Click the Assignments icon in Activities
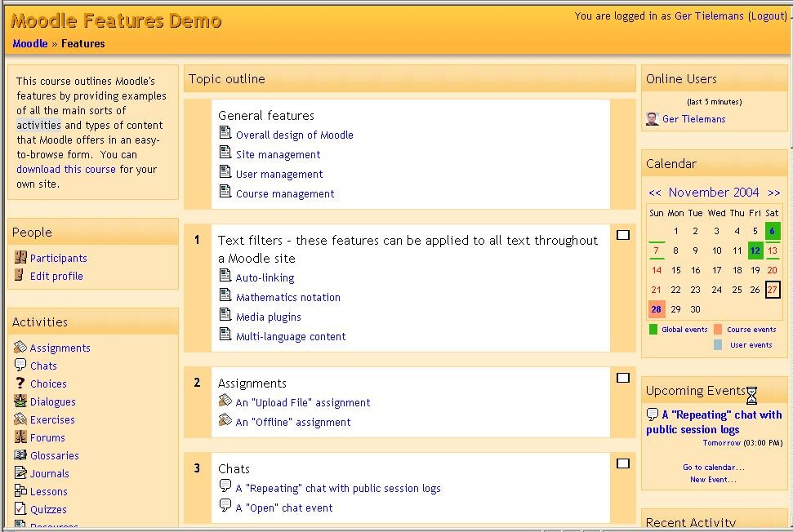 point(20,347)
